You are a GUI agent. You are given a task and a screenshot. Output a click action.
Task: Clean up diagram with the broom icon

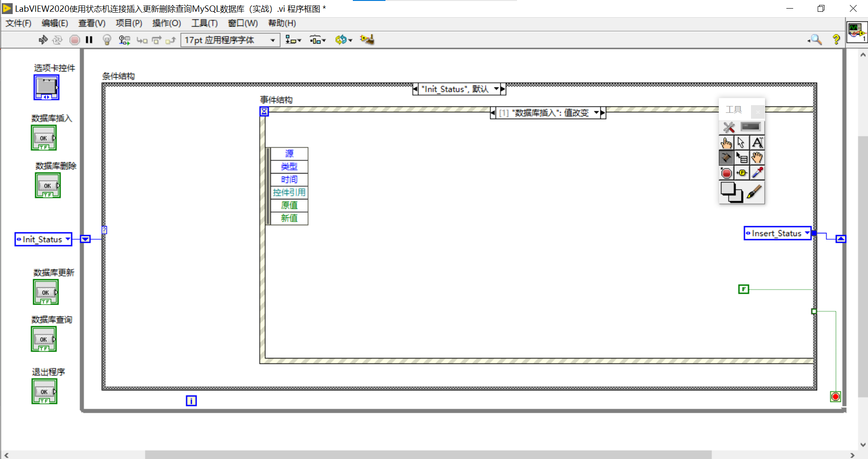click(367, 40)
